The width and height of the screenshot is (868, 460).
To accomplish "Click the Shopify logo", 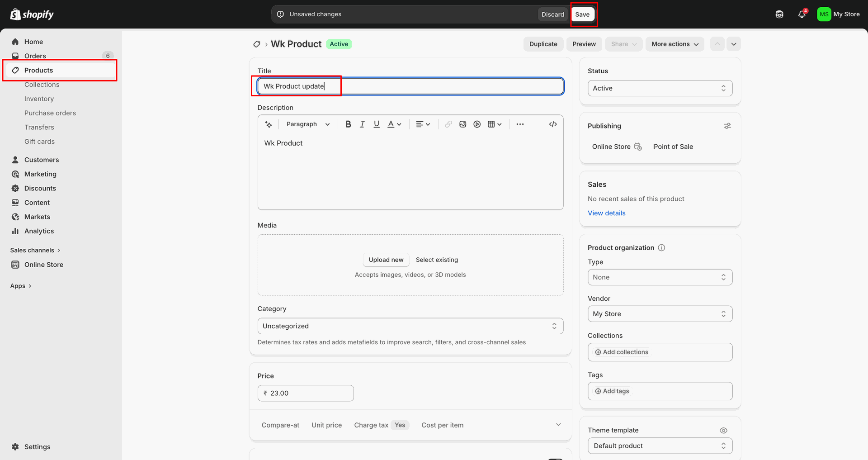I will (x=32, y=14).
